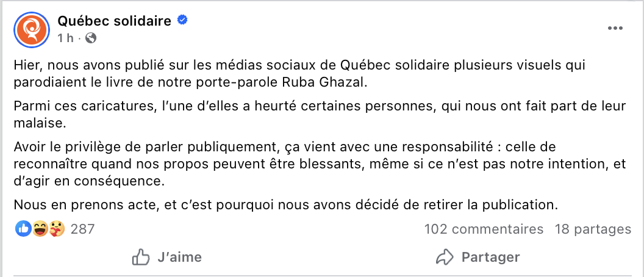Open the Québec solidaire profile picture

click(30, 29)
